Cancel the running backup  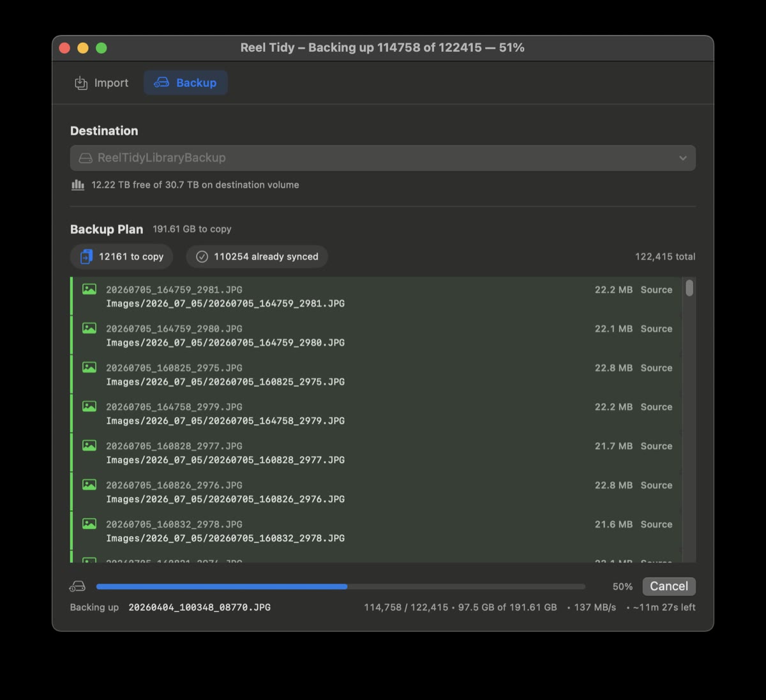668,586
